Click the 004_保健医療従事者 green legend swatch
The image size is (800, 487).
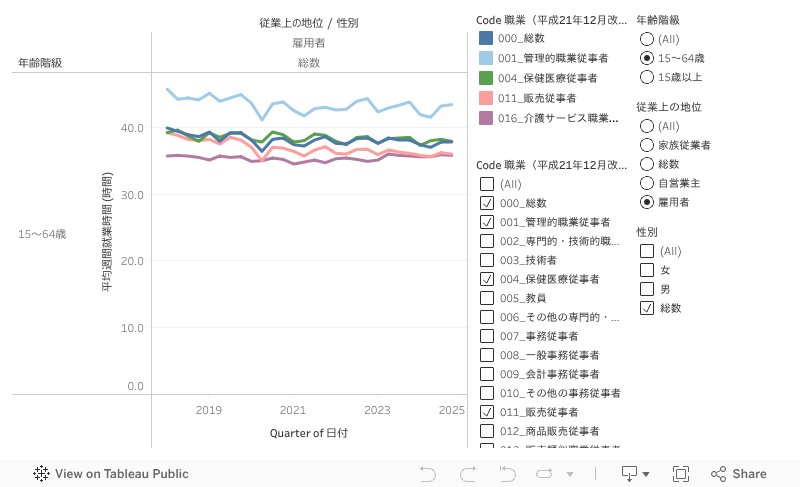pyautogui.click(x=486, y=78)
